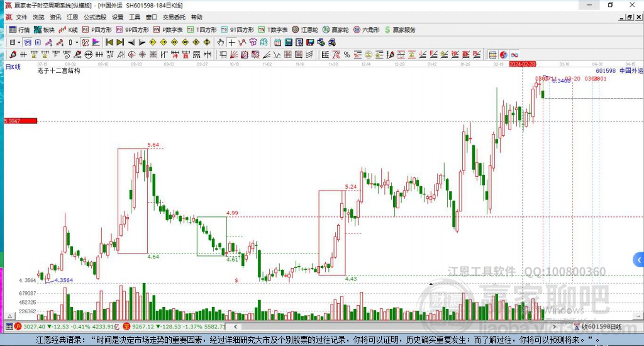Click the 收601598日线 status entry
644x346 pixels.
click(597, 326)
